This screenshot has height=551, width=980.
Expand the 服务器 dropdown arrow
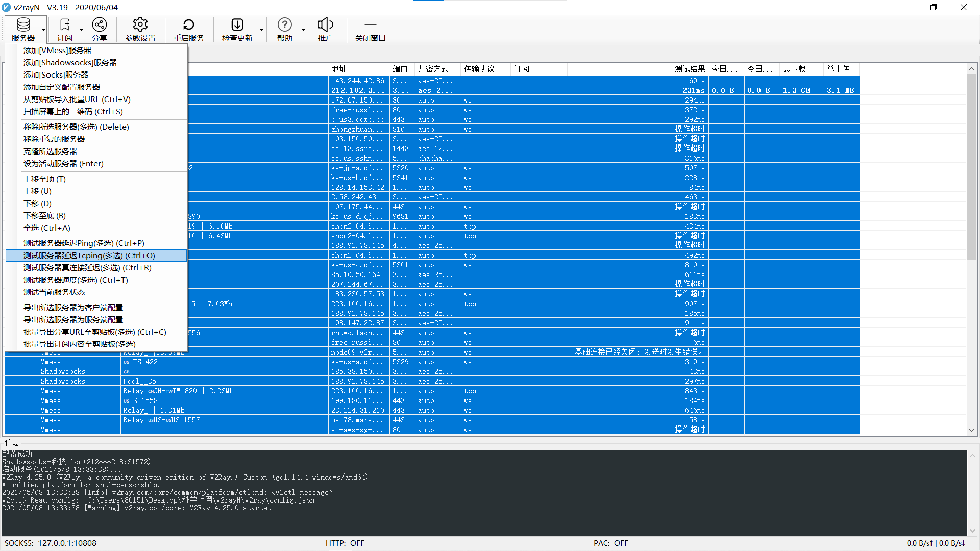43,30
